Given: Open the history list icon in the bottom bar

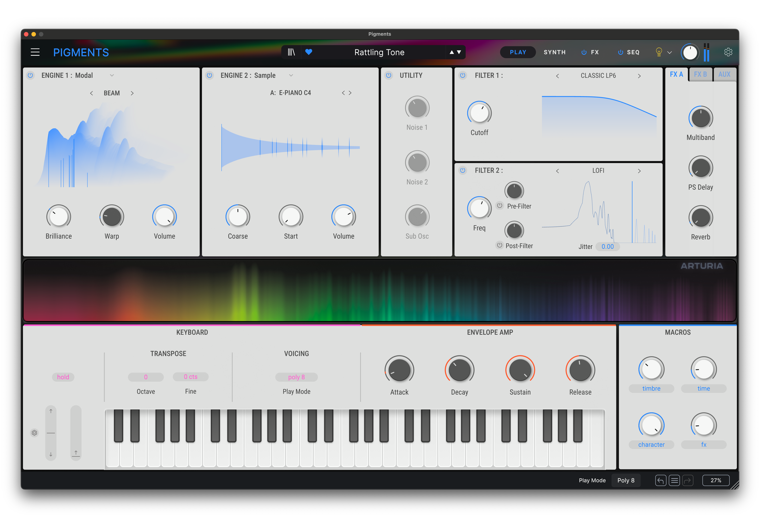Looking at the screenshot, I should click(674, 480).
